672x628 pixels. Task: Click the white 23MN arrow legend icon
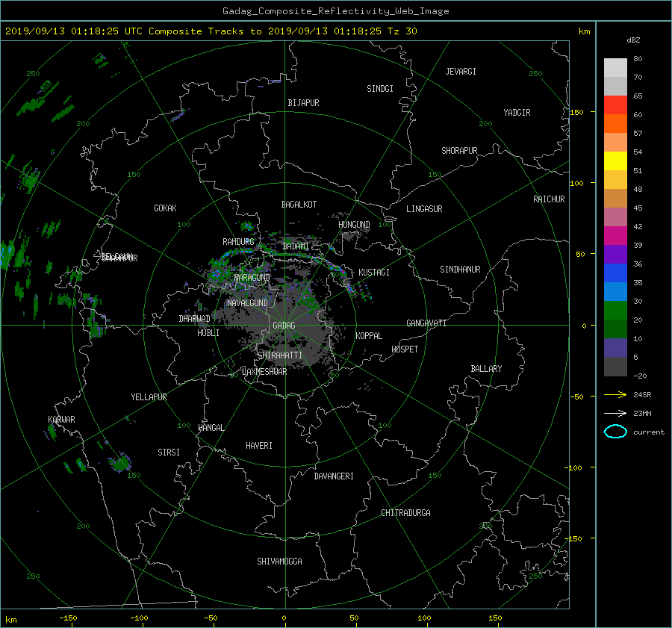click(x=615, y=413)
